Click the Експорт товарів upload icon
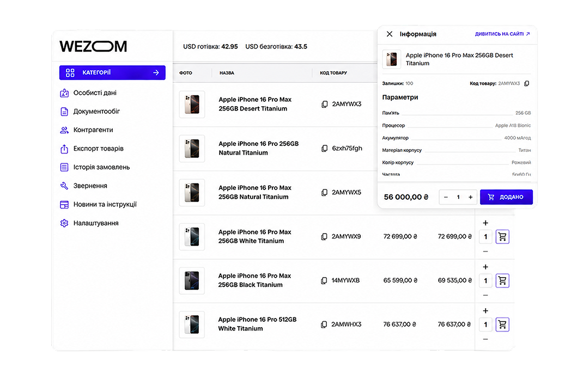565x392 pixels. [x=64, y=149]
